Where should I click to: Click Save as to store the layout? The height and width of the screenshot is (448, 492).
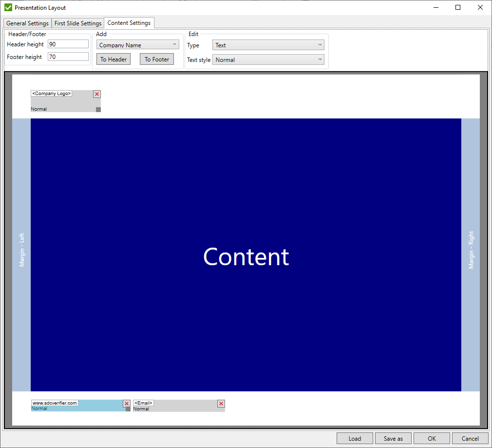(393, 438)
